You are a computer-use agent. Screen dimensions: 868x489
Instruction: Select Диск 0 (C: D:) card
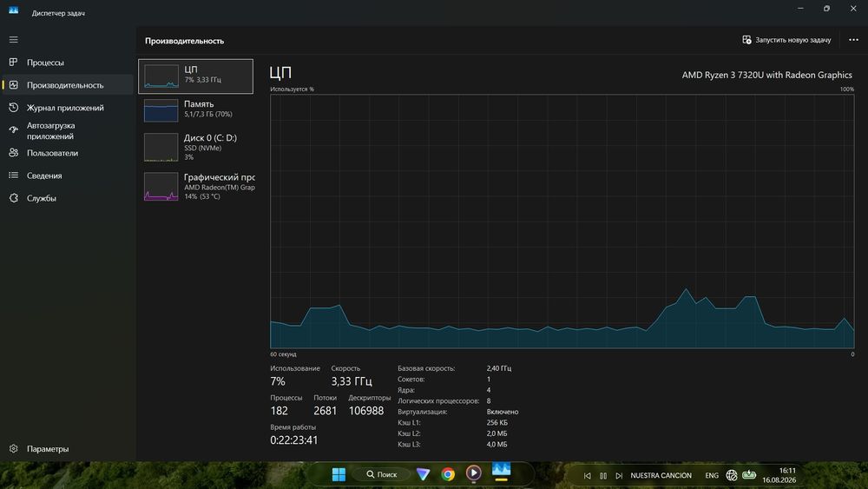tap(196, 148)
